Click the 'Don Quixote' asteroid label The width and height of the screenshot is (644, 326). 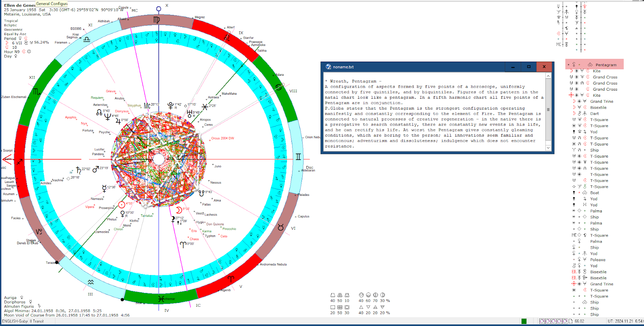coord(215,224)
